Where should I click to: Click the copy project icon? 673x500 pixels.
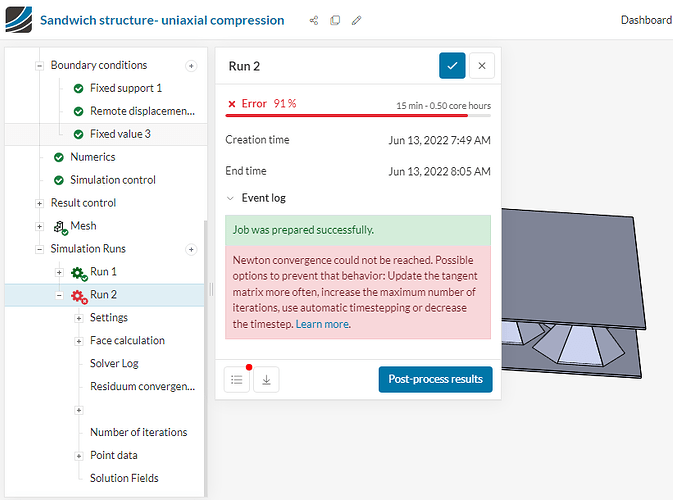[x=335, y=20]
